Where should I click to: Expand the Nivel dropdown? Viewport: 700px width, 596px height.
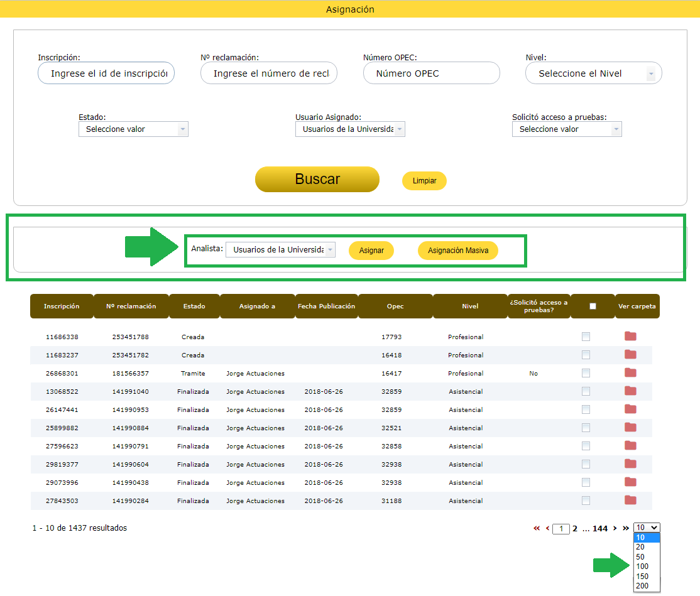593,73
